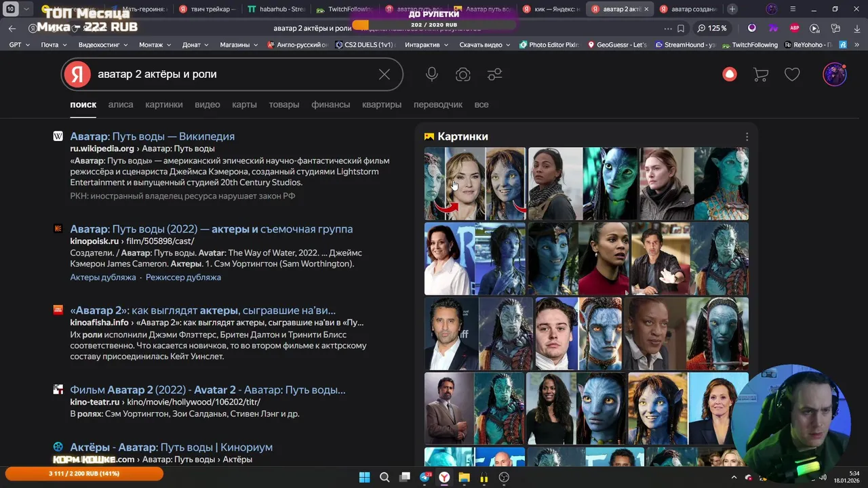Open voice search microphone in Yandex
This screenshot has height=488, width=868.
432,75
